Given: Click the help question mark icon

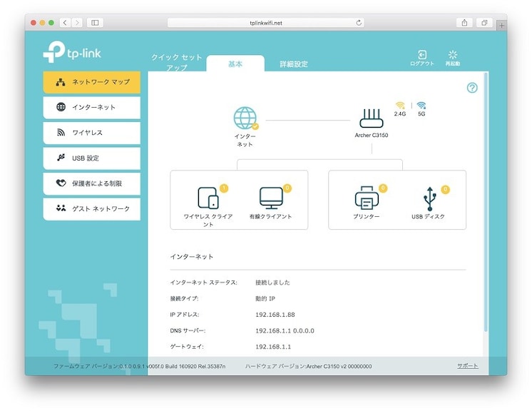Looking at the screenshot, I should [472, 88].
